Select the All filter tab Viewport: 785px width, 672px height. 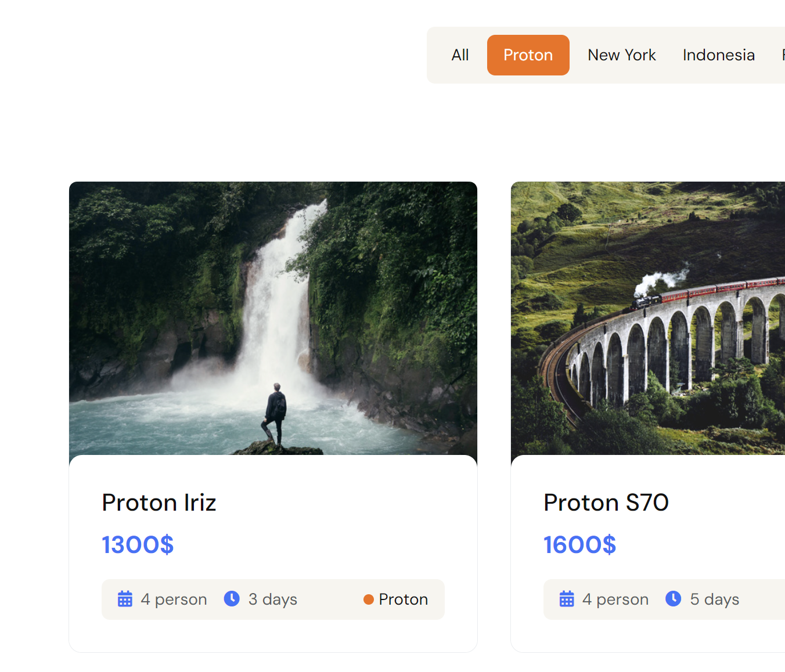click(x=460, y=55)
